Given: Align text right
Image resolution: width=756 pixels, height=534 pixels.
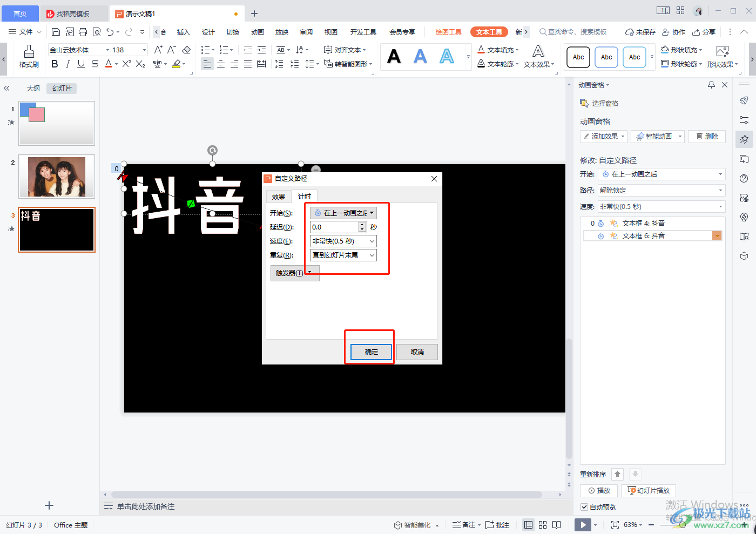Looking at the screenshot, I should tap(234, 64).
